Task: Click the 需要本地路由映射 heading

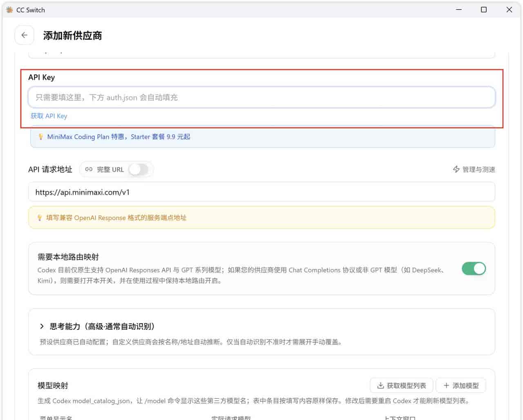Action: point(68,257)
